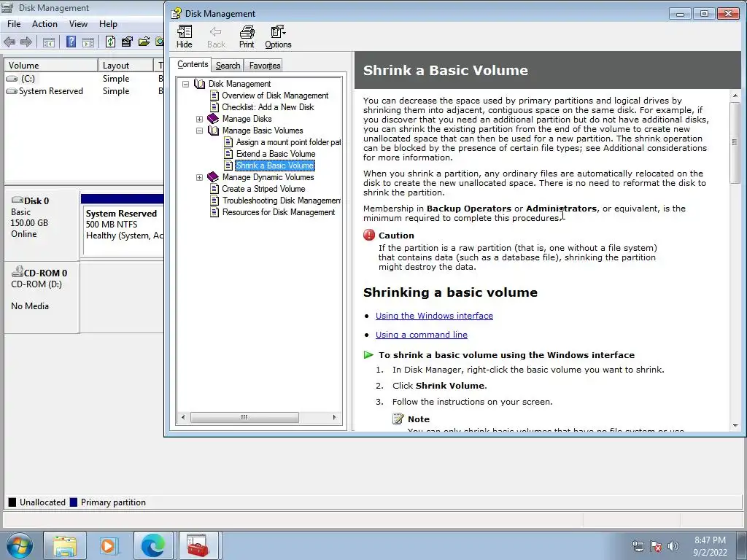Open Create a Striped Volume topic

263,189
